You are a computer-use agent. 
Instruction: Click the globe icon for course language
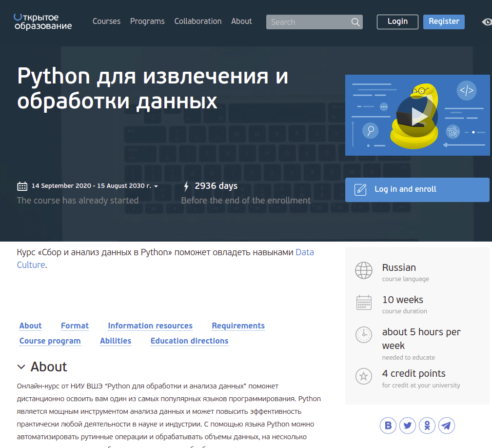(364, 270)
